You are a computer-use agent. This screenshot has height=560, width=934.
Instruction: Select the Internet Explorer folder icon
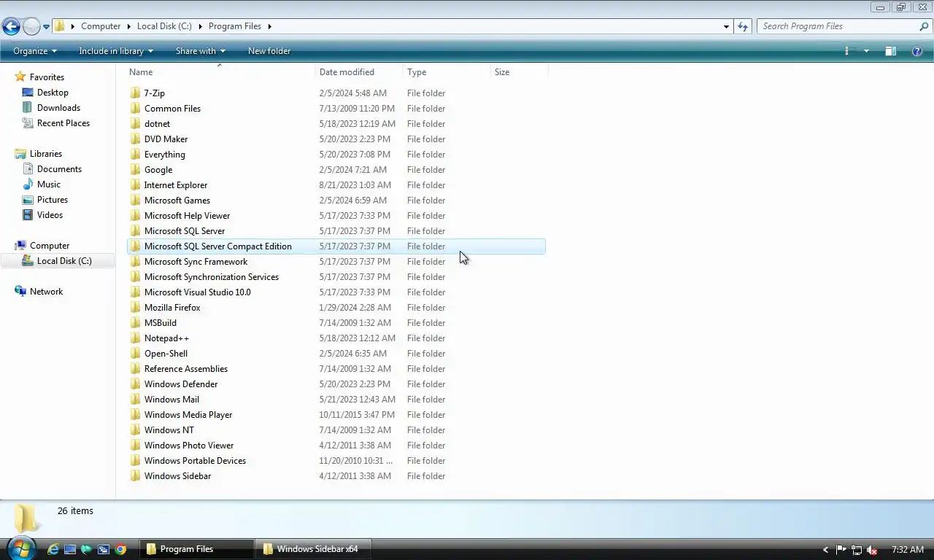[x=135, y=185]
